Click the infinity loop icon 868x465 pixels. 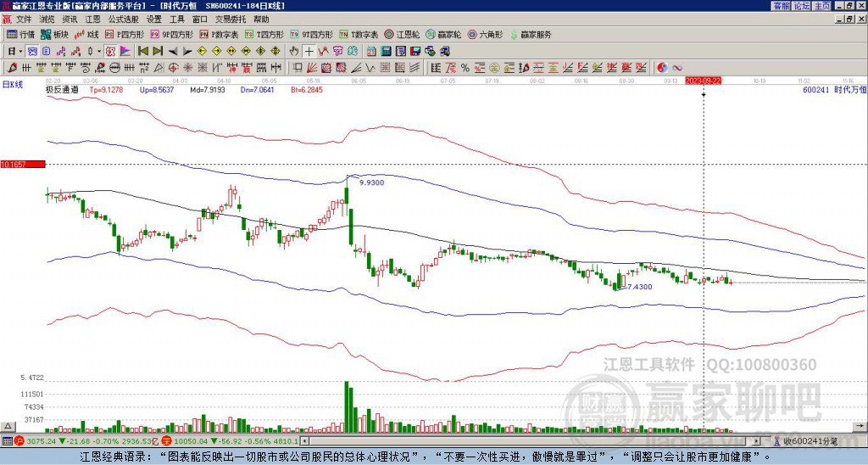677,68
